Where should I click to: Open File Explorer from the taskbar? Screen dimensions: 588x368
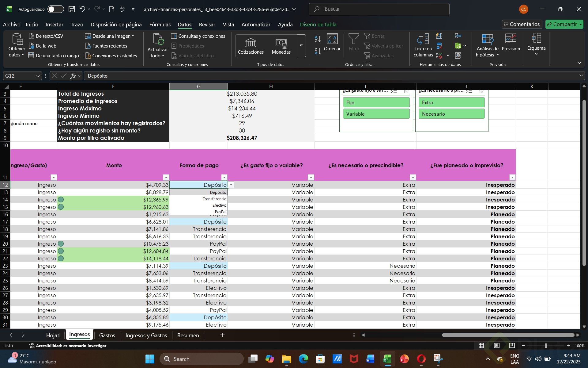286,359
